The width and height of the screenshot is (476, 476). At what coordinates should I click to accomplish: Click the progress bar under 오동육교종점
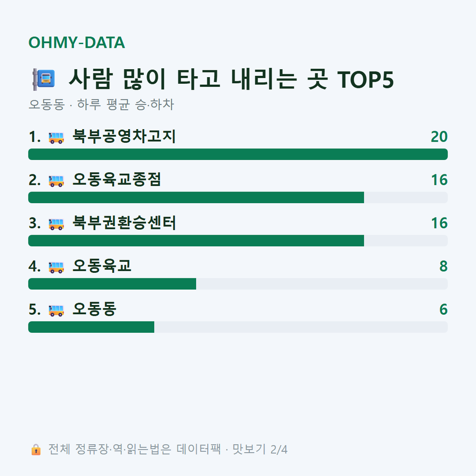(238, 197)
